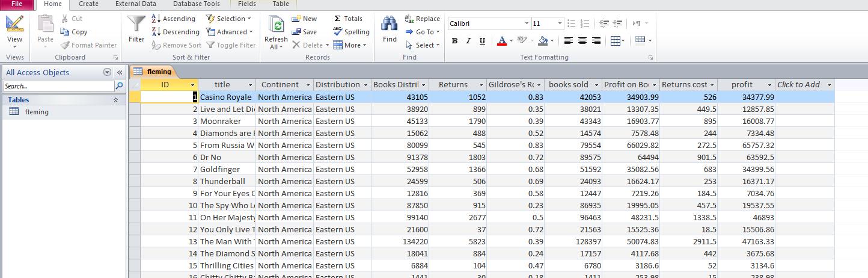
Task: Click the Returns column header
Action: pos(457,85)
